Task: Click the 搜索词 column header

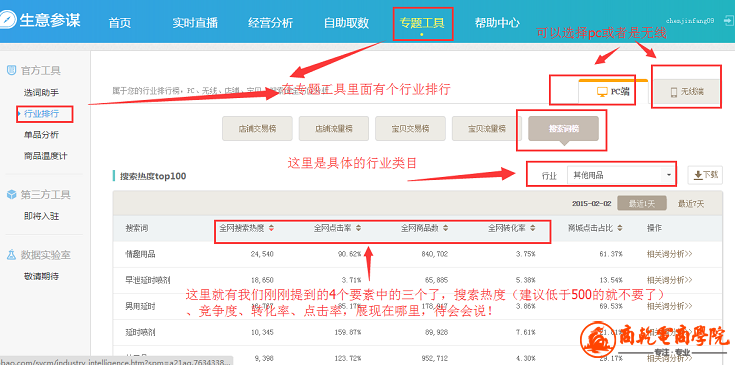Action: 136,228
